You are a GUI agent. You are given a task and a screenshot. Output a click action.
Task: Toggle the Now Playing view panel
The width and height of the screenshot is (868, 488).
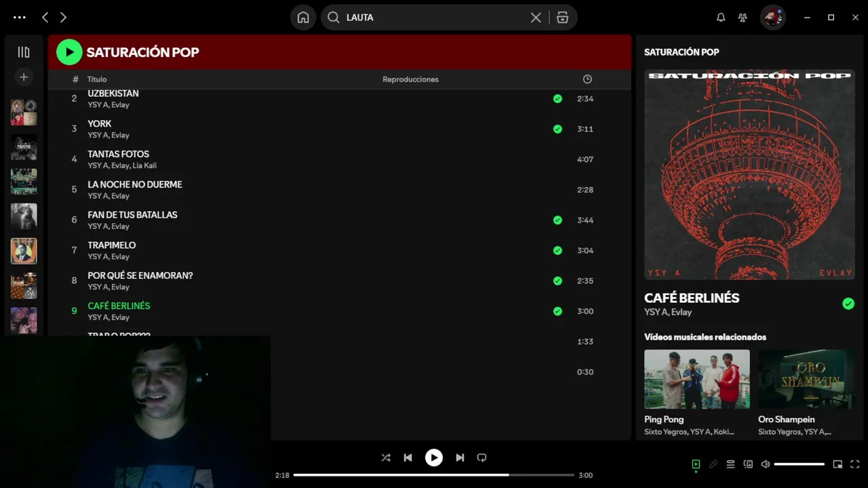pyautogui.click(x=696, y=464)
